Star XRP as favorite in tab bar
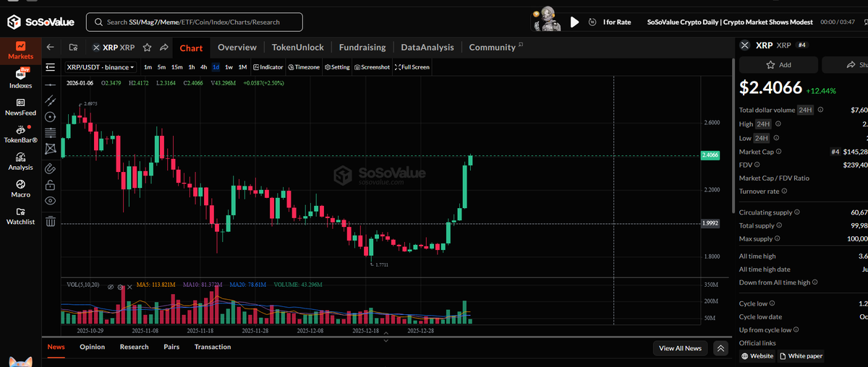The image size is (868, 367). click(147, 48)
